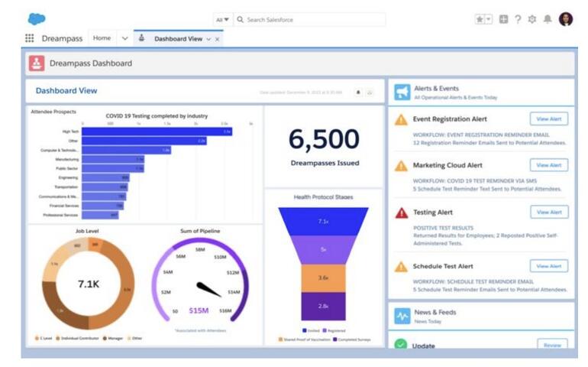This screenshot has height=367, width=588.
Task: View the Marketing Cloud Alert
Action: (x=548, y=165)
